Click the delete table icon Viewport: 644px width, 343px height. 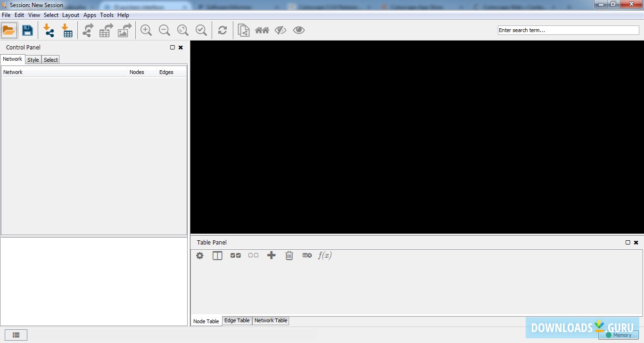coord(307,255)
